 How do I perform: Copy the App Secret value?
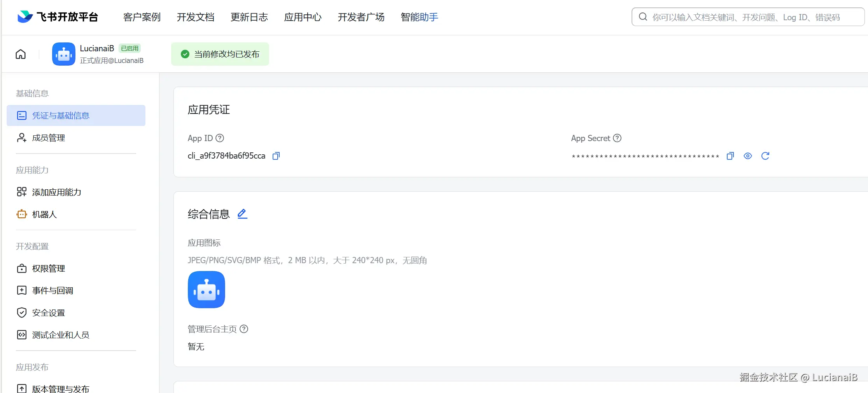pos(730,156)
